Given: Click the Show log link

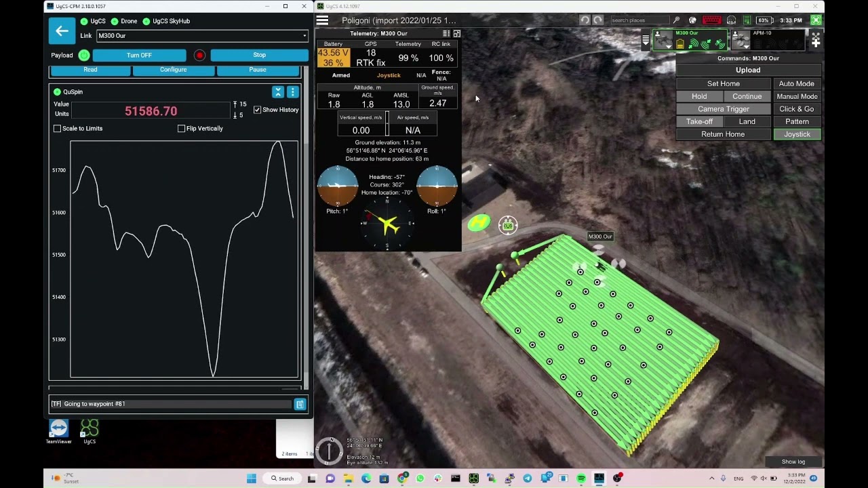Looking at the screenshot, I should tap(793, 462).
